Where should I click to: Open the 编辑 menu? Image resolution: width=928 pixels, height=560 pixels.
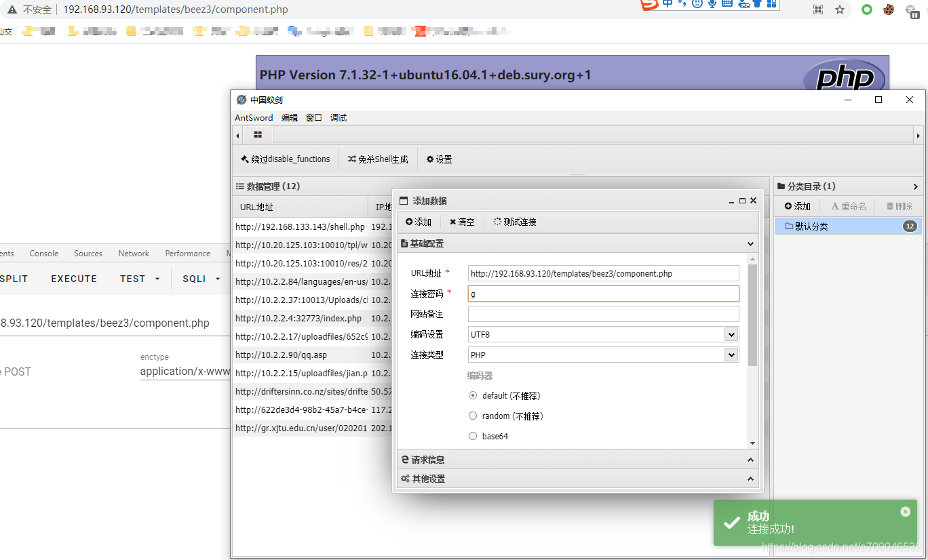coord(290,118)
